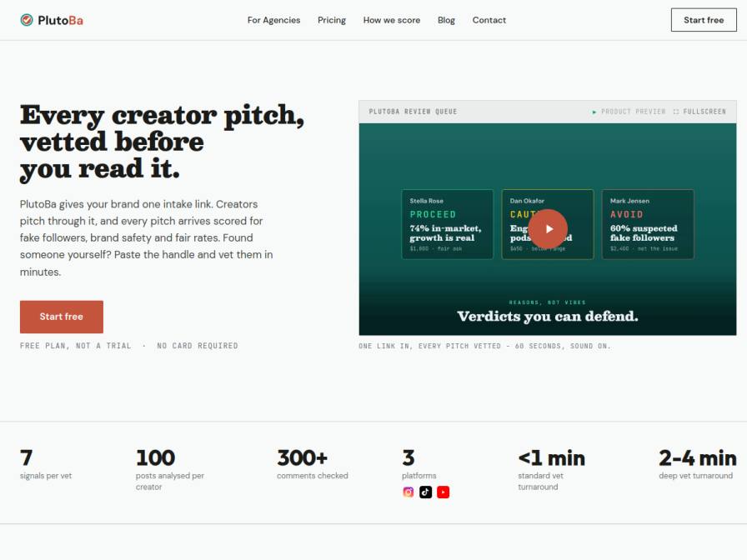Click the TikTok platform icon
747x560 pixels.
pyautogui.click(x=425, y=492)
